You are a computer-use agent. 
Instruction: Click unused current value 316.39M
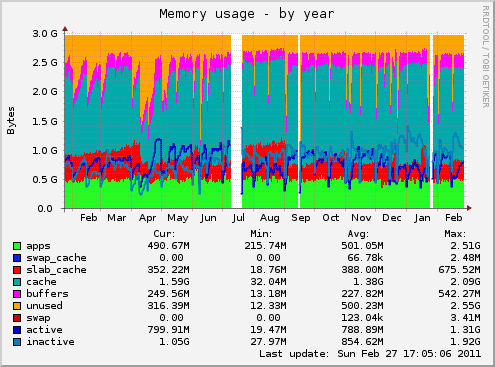coord(168,306)
